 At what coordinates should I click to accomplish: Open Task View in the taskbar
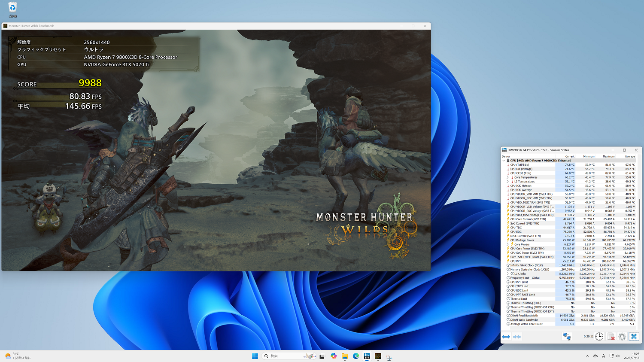[322, 356]
